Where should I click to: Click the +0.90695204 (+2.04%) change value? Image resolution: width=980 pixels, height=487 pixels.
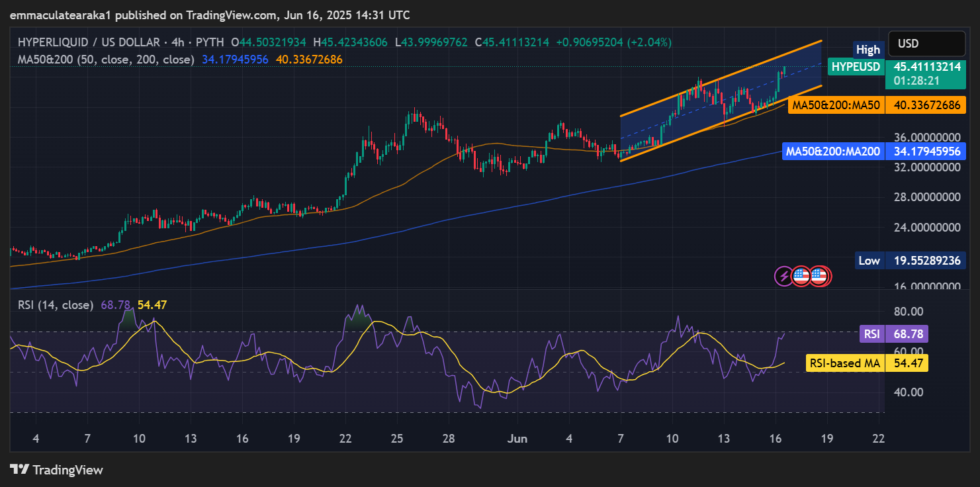point(614,42)
